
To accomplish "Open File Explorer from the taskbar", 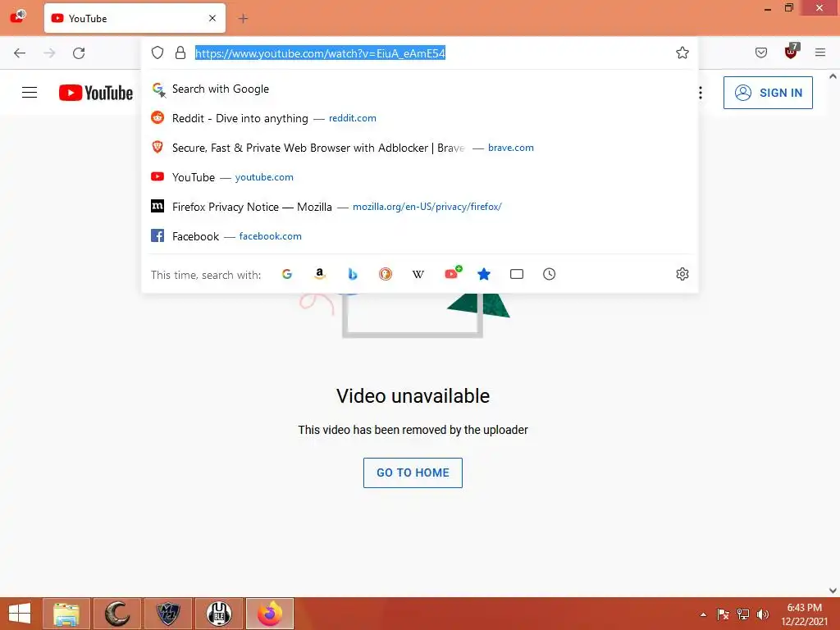I will point(66,614).
